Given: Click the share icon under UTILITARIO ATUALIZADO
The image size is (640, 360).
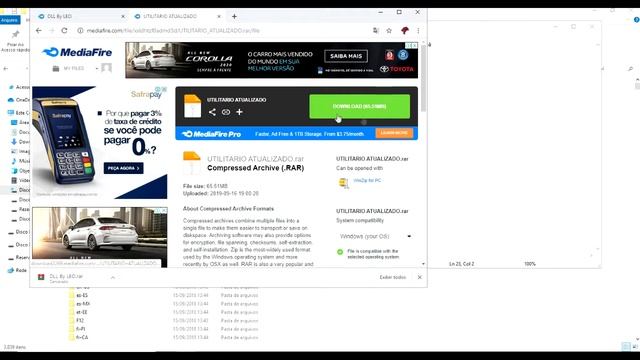Looking at the screenshot, I should 212,112.
